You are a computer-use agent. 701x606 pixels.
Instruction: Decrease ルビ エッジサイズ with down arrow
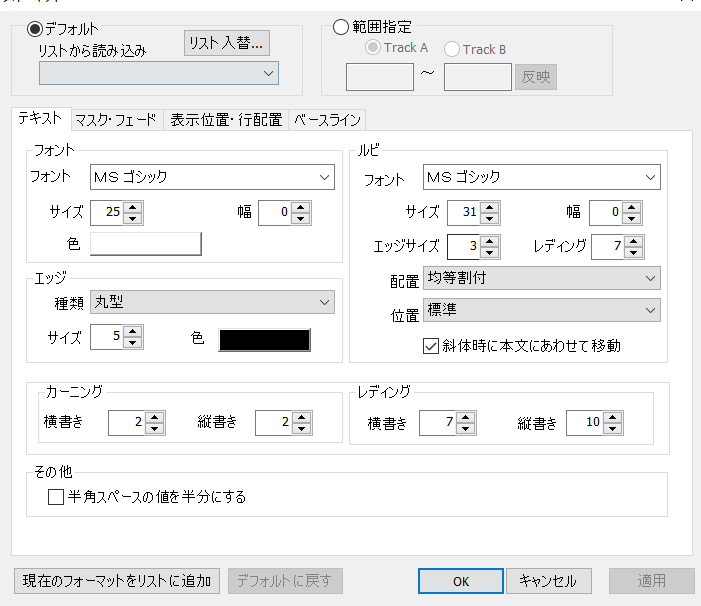[x=490, y=253]
